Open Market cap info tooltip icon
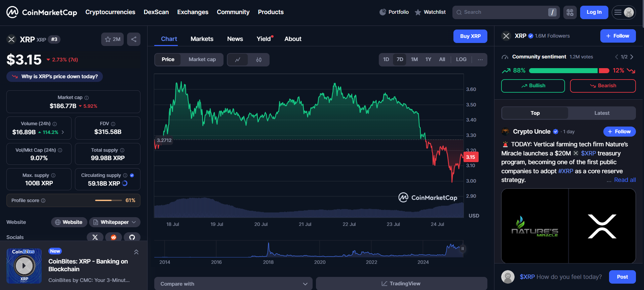Image resolution: width=644 pixels, height=290 pixels. pos(86,98)
